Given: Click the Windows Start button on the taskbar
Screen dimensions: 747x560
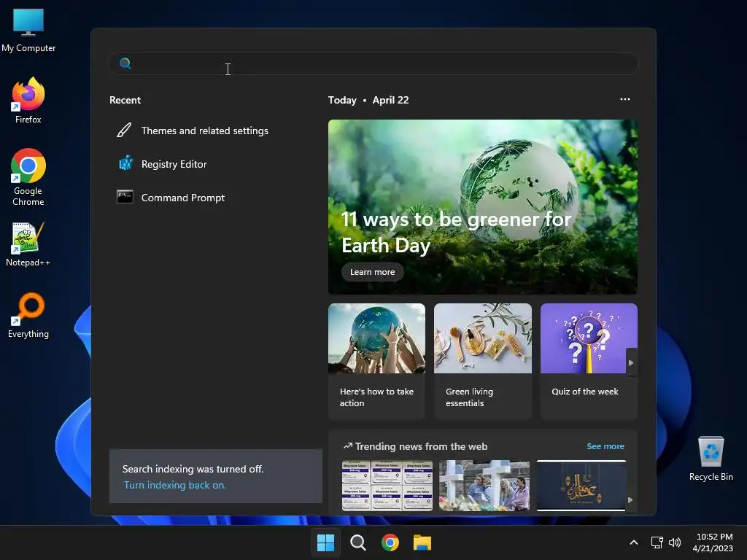Looking at the screenshot, I should point(326,542).
